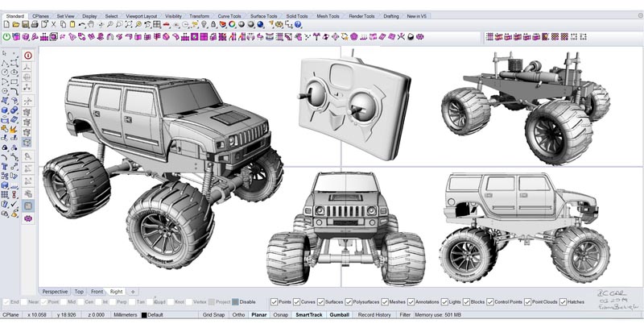Switch to the Set View toolbar tab
Viewport: 644px width, 328px height.
(x=65, y=16)
